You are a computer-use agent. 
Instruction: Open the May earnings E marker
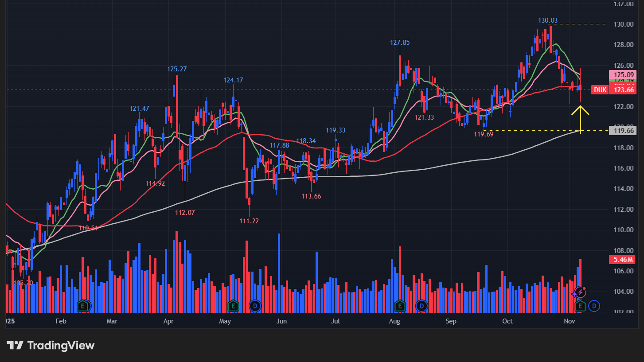pyautogui.click(x=233, y=305)
